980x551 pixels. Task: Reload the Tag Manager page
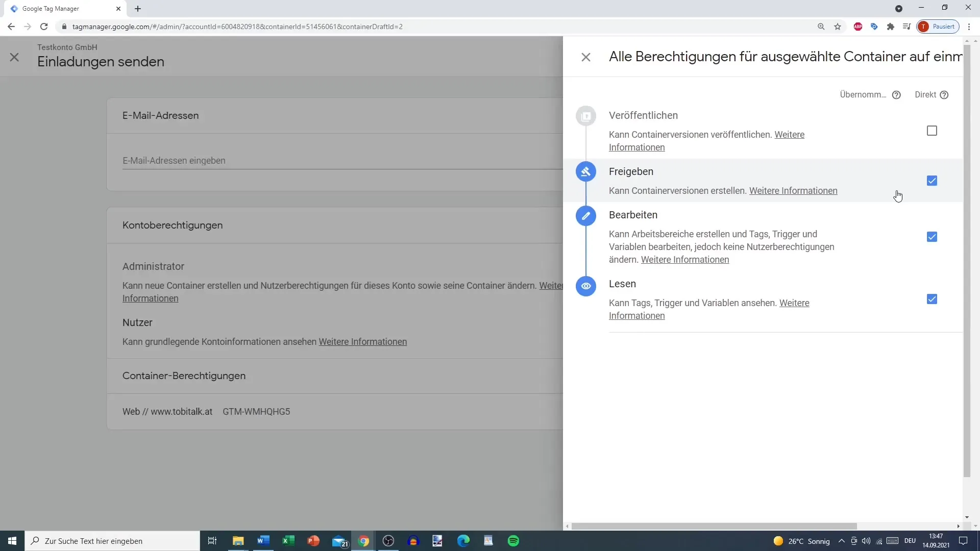(x=44, y=27)
